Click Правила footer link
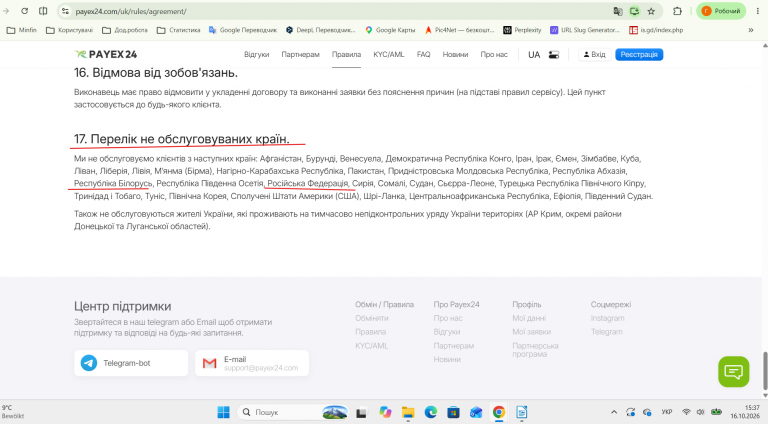The image size is (768, 424). [370, 332]
